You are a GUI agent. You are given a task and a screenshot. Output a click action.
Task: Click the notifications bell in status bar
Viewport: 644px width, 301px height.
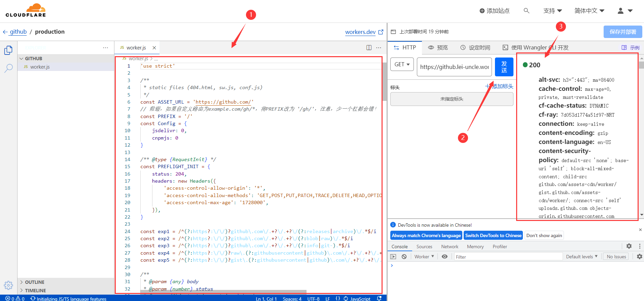tap(379, 298)
